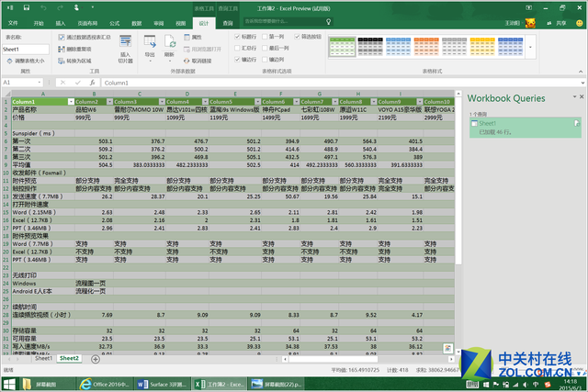This screenshot has width=588, height=392.
Task: Open Internet Explorer Office 2016 taskbar item
Action: coord(105,384)
